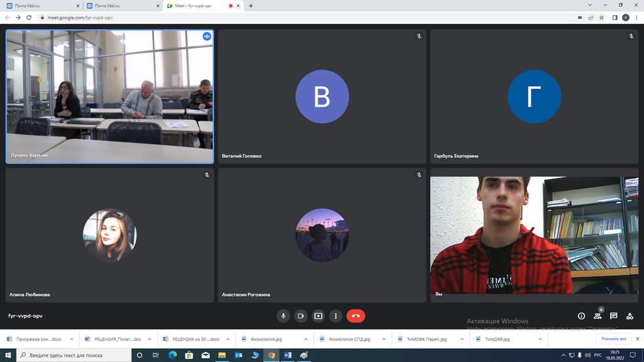Open more options in call controls
Image resolution: width=644 pixels, height=362 pixels.
[336, 316]
